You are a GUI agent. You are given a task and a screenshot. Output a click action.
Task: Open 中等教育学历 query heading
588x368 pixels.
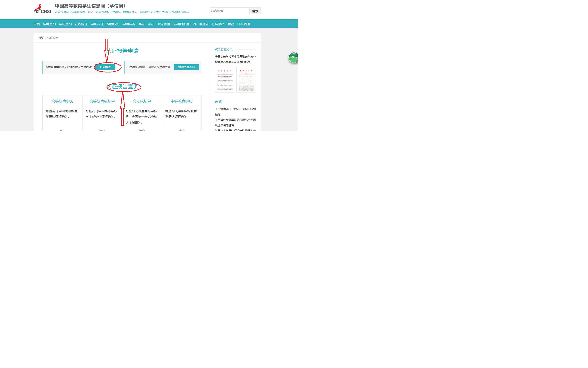pos(181,101)
